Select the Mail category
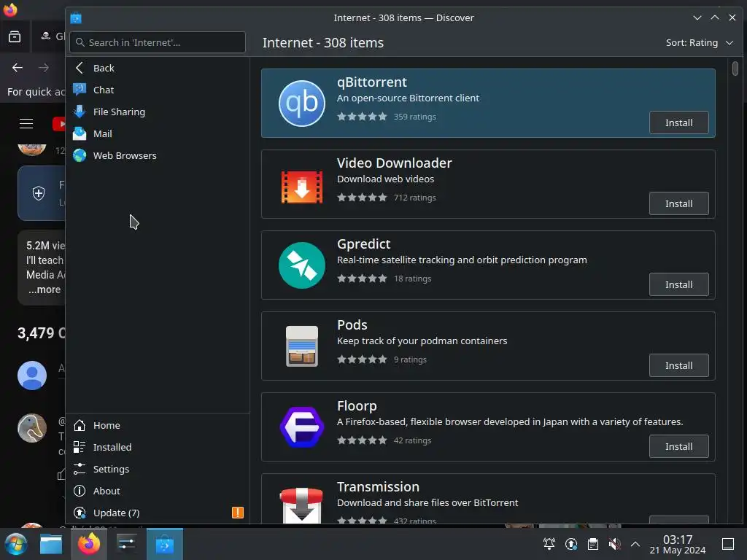The width and height of the screenshot is (747, 560). pyautogui.click(x=158, y=134)
